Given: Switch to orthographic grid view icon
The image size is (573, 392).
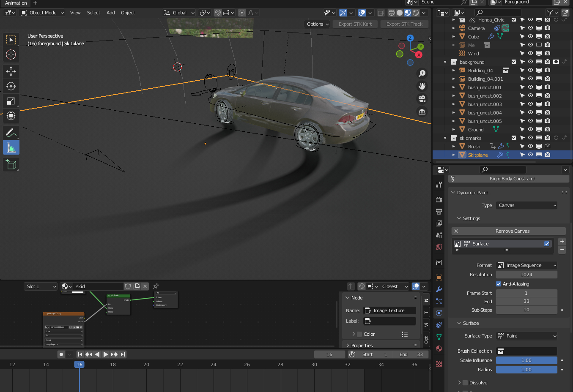Looking at the screenshot, I should [x=422, y=112].
